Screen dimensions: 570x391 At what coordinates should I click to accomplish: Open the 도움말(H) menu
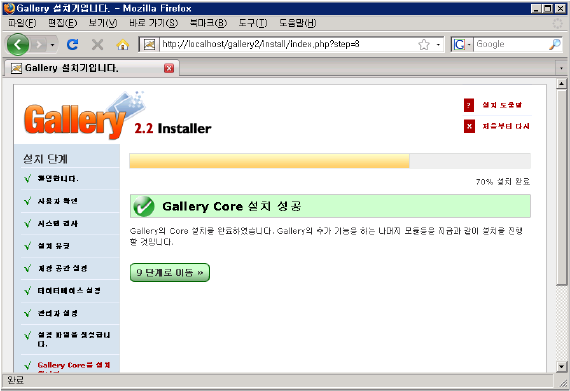click(298, 23)
